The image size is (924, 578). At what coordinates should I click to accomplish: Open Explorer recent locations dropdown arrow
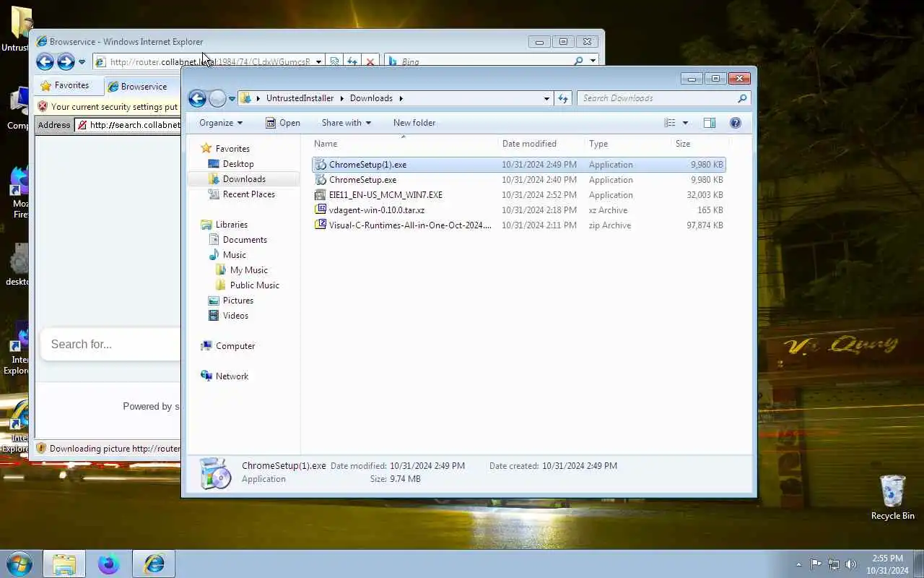click(x=232, y=99)
